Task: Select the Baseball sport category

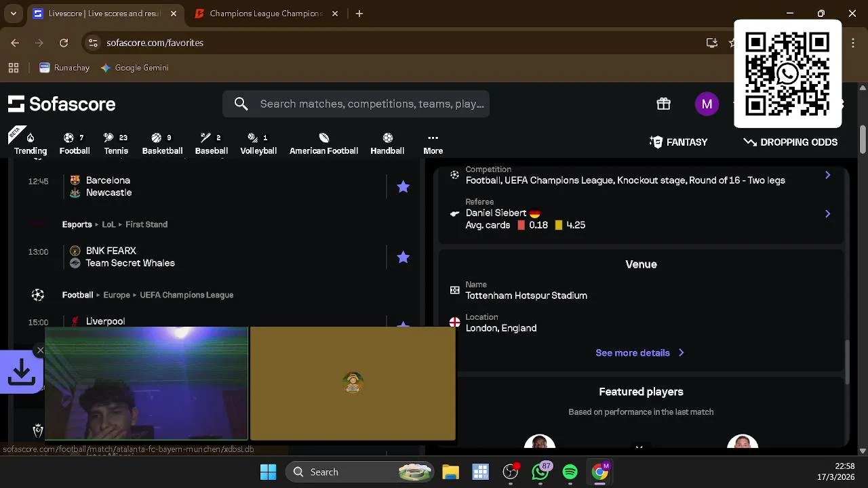Action: pos(211,144)
